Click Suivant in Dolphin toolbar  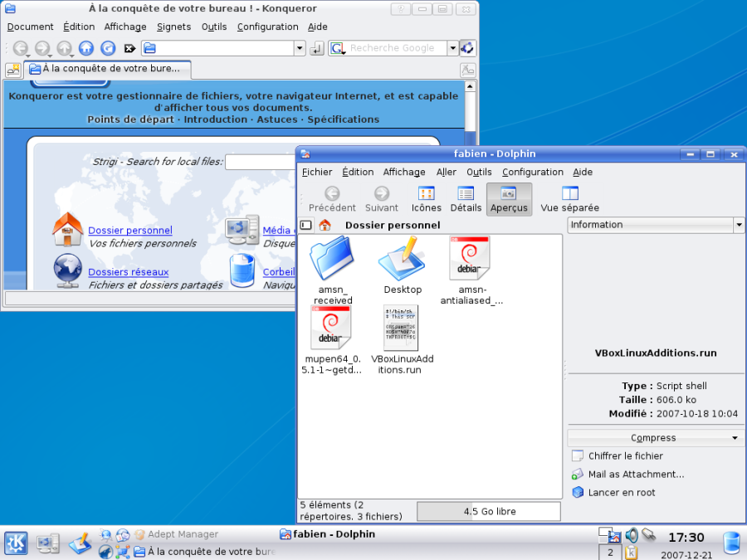[381, 199]
